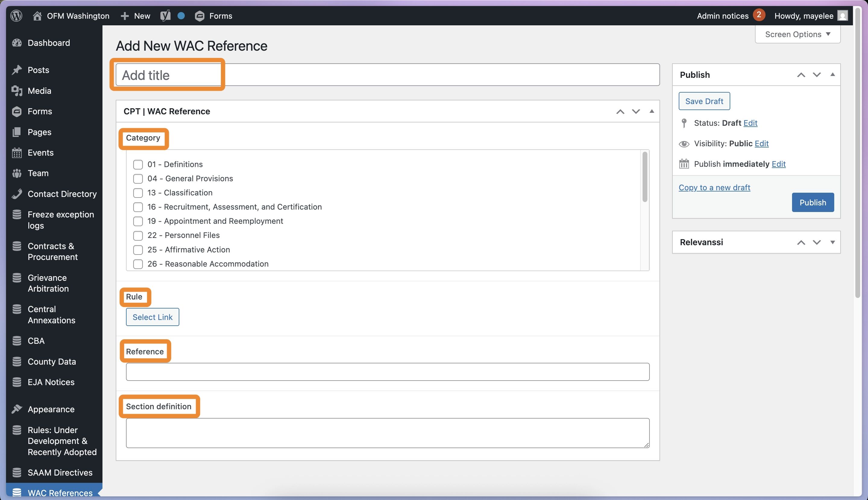This screenshot has width=868, height=500.
Task: Expand the Relevanssi panel toggle arrow
Action: (832, 242)
